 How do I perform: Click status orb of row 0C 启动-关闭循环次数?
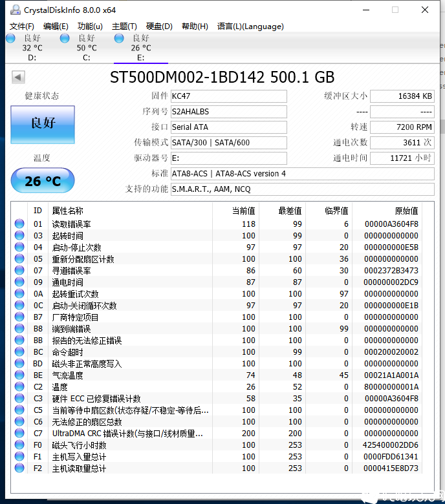(x=19, y=305)
